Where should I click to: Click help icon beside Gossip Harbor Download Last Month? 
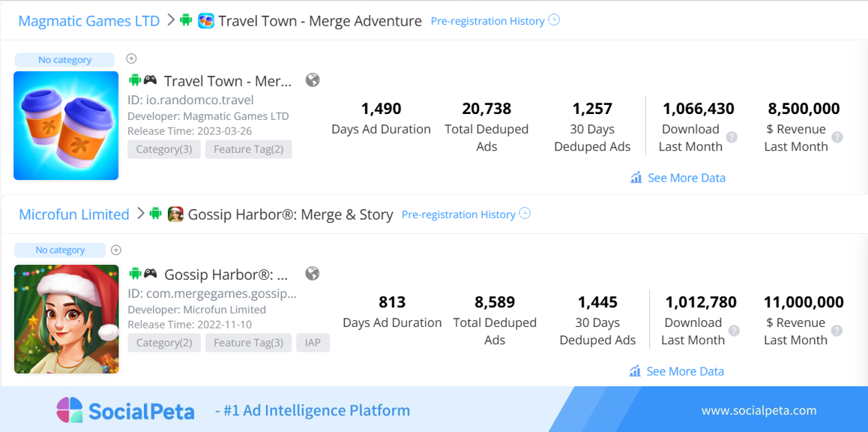coord(734,331)
